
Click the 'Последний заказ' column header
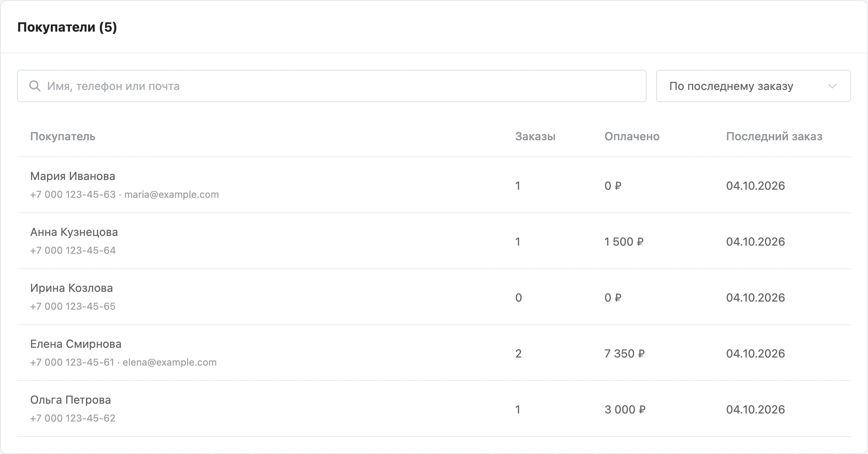pos(774,137)
